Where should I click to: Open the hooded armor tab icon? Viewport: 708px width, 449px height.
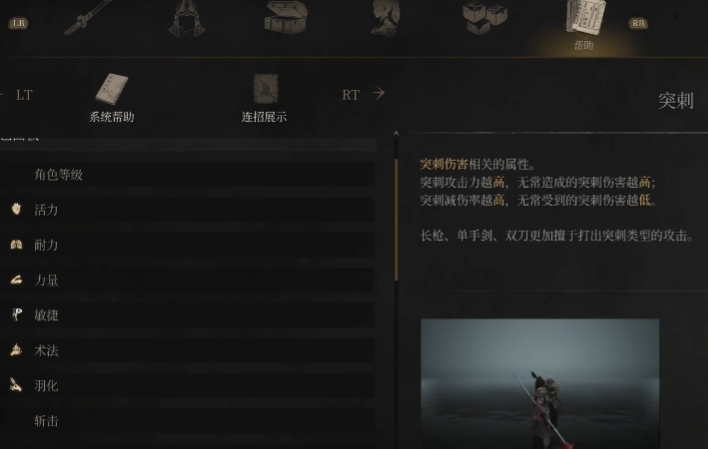tap(187, 18)
